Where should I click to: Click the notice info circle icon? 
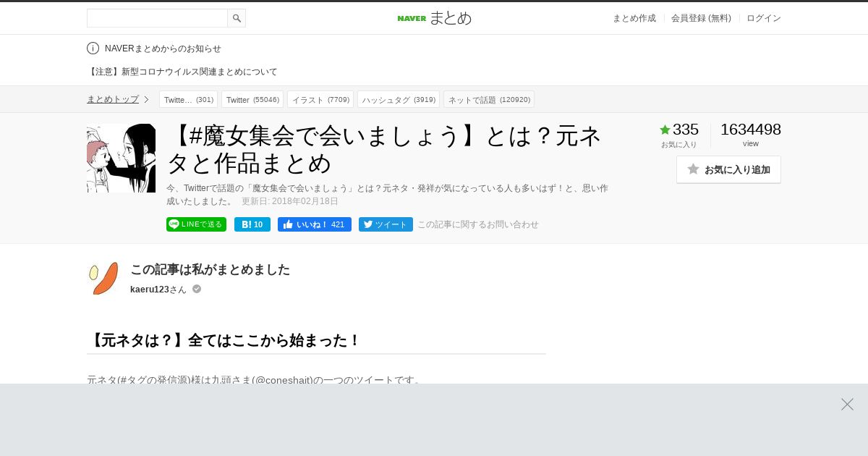93,48
